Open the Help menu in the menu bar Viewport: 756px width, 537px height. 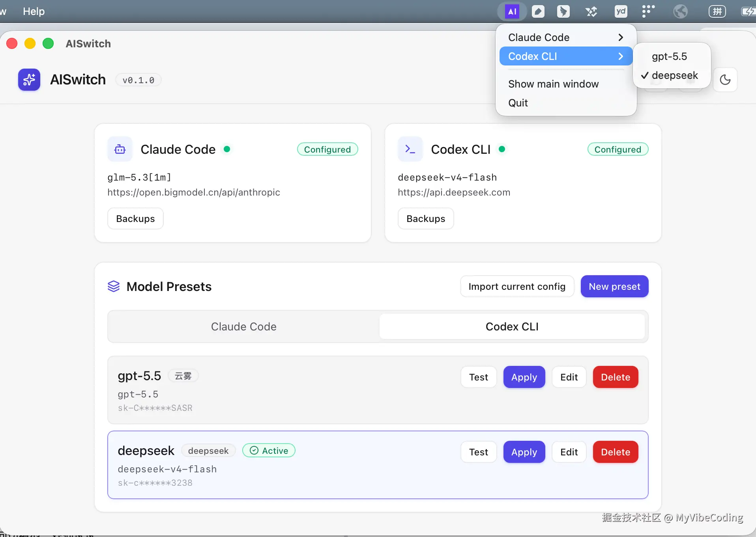click(x=34, y=11)
